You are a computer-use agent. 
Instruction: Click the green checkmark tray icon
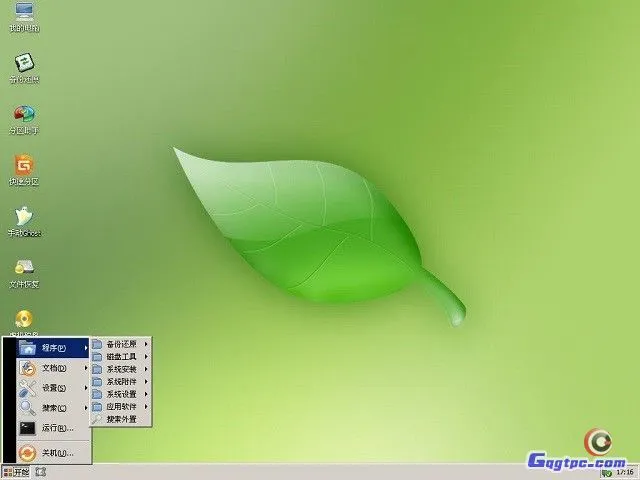coord(607,473)
